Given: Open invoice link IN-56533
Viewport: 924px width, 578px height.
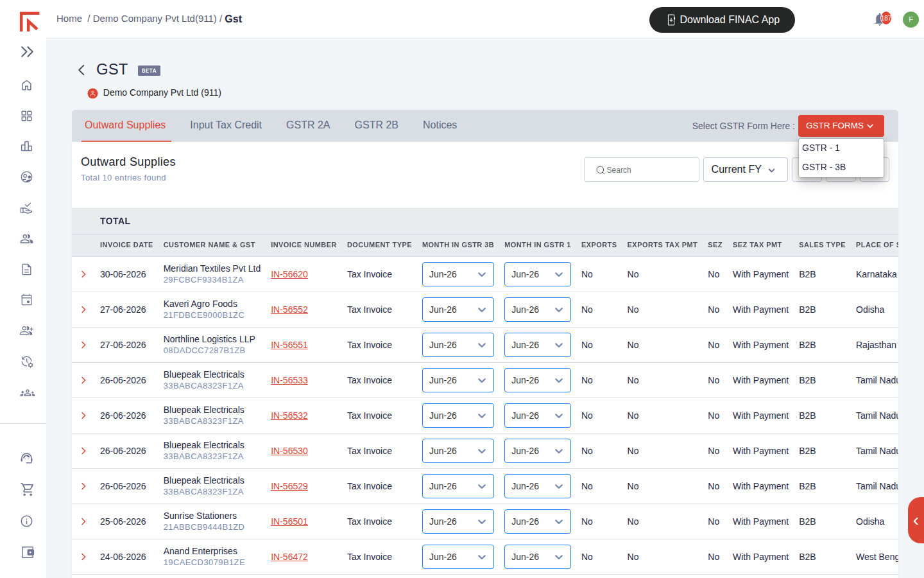Looking at the screenshot, I should point(289,380).
